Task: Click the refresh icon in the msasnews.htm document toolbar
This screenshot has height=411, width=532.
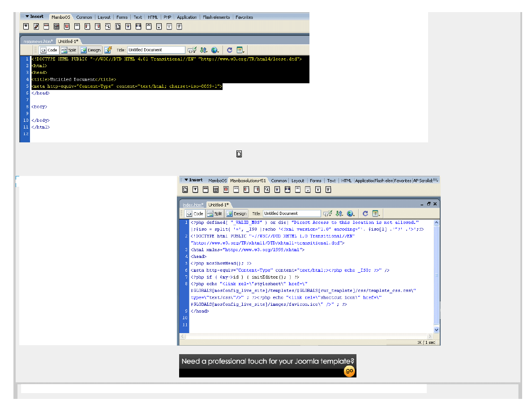Action: (x=229, y=50)
